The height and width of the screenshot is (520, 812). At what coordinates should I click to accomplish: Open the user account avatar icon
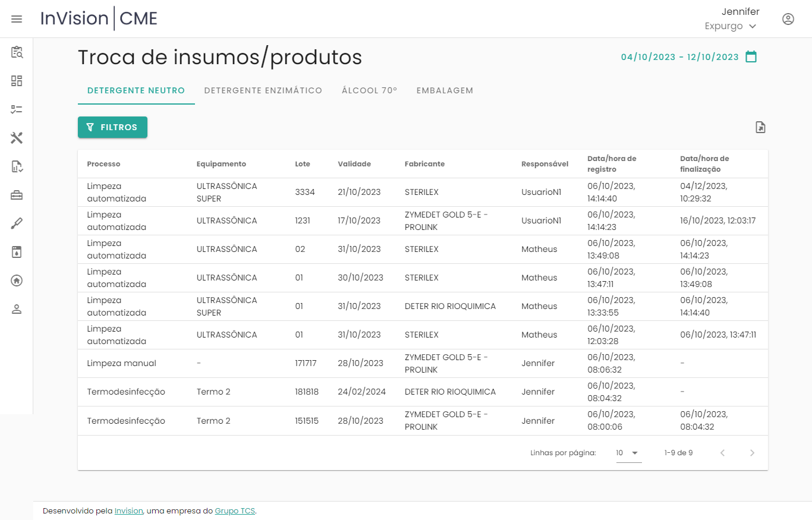[788, 19]
